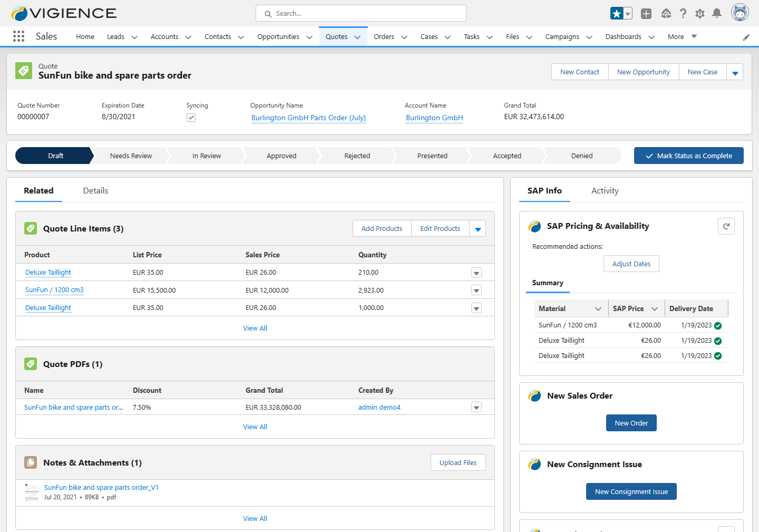
Task: Open the Notifications bell icon
Action: tap(717, 14)
